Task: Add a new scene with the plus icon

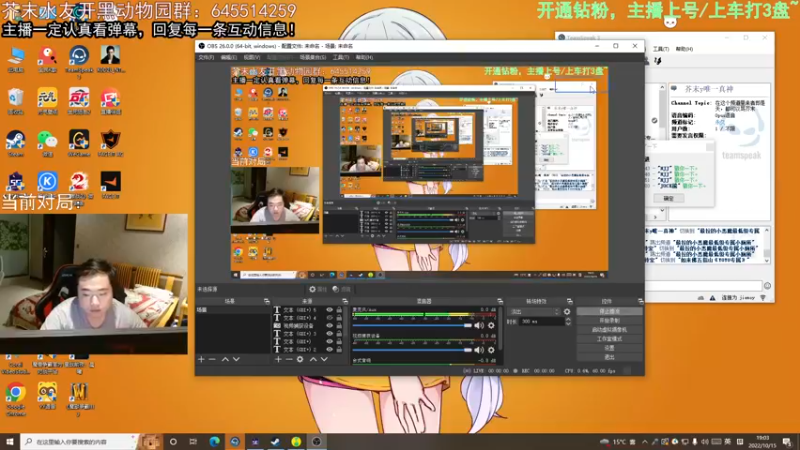Action: 201,359
